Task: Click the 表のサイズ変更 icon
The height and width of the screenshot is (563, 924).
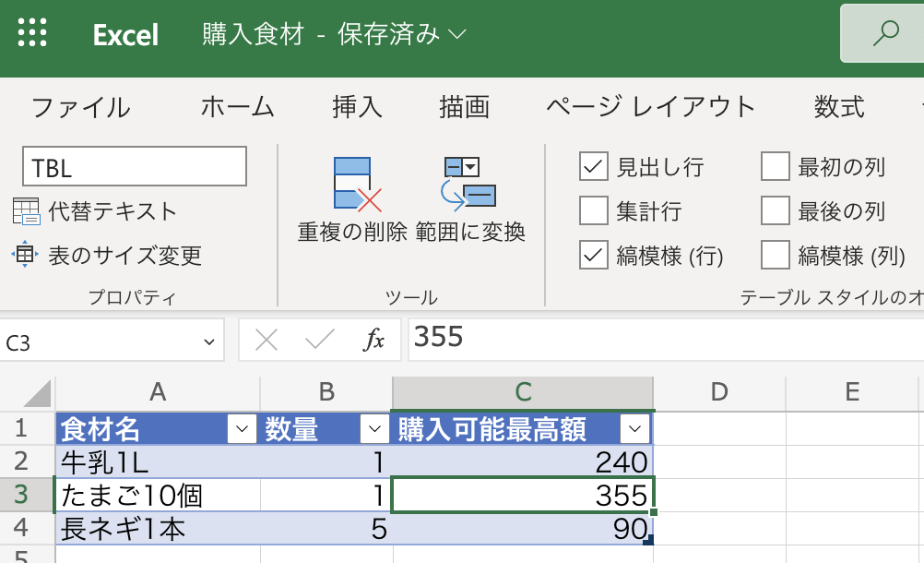Action: pyautogui.click(x=25, y=254)
